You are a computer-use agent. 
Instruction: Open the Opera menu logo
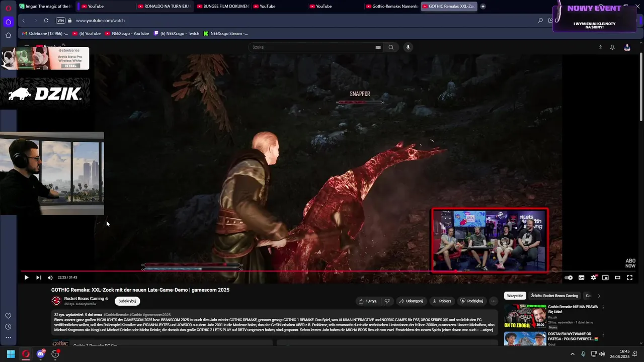[8, 8]
